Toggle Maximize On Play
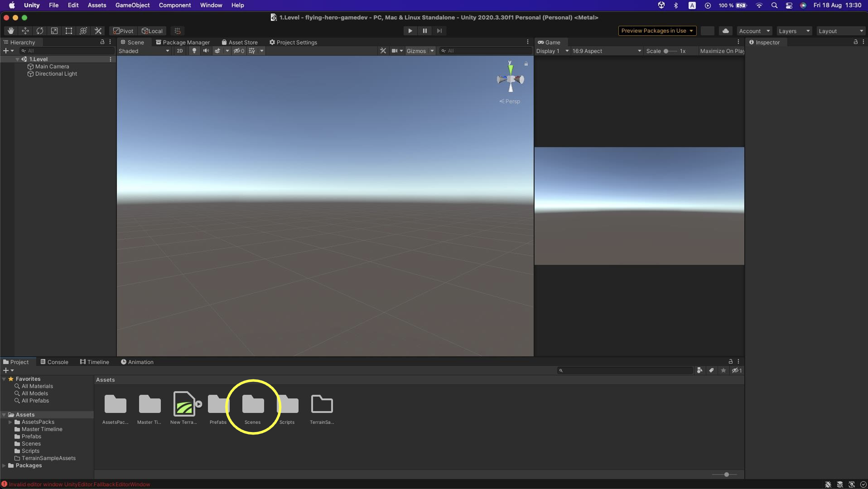The height and width of the screenshot is (489, 868). pos(722,51)
